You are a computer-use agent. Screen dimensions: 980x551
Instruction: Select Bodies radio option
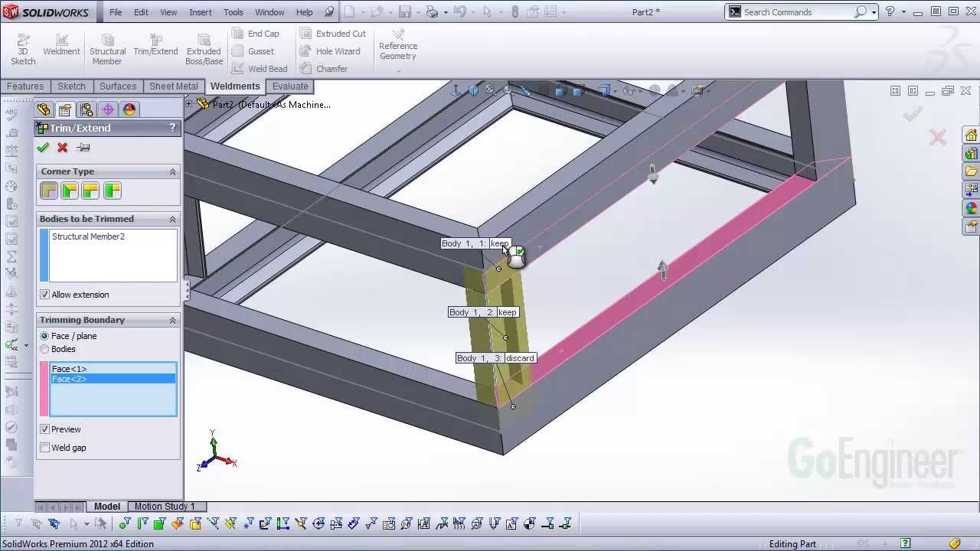(x=44, y=349)
